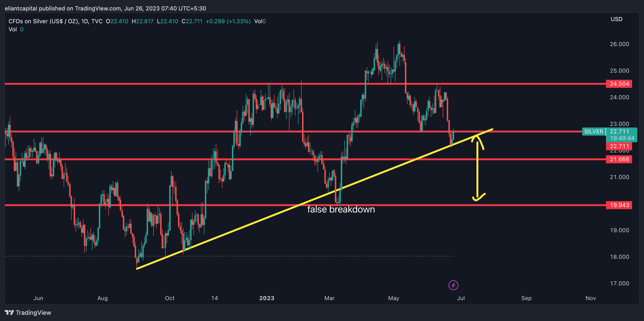
Task: Click the TradingView logo at bottom left
Action: pyautogui.click(x=28, y=312)
